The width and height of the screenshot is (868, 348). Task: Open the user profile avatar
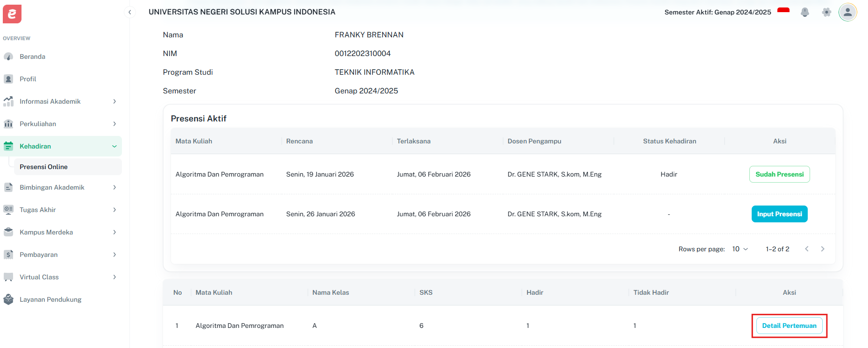point(848,12)
